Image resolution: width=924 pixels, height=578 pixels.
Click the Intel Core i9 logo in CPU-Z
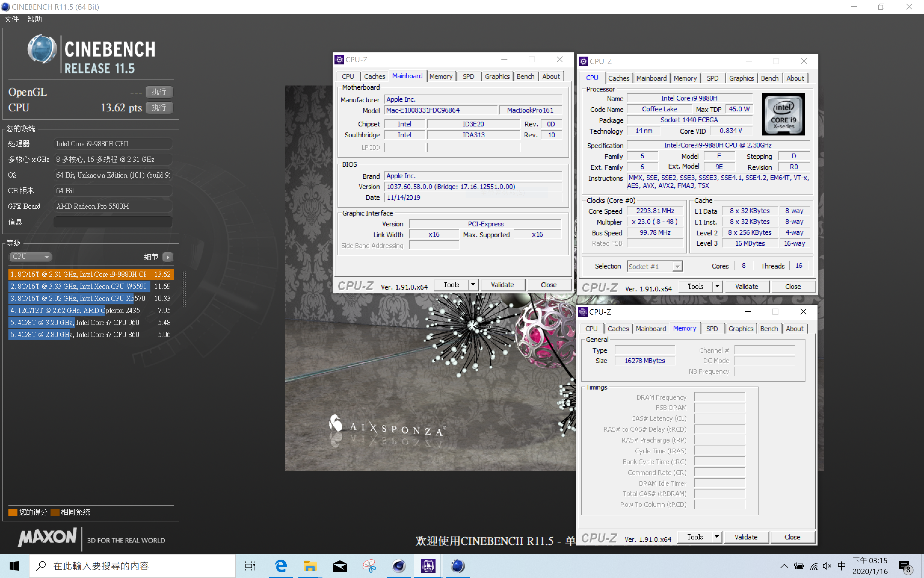point(783,114)
